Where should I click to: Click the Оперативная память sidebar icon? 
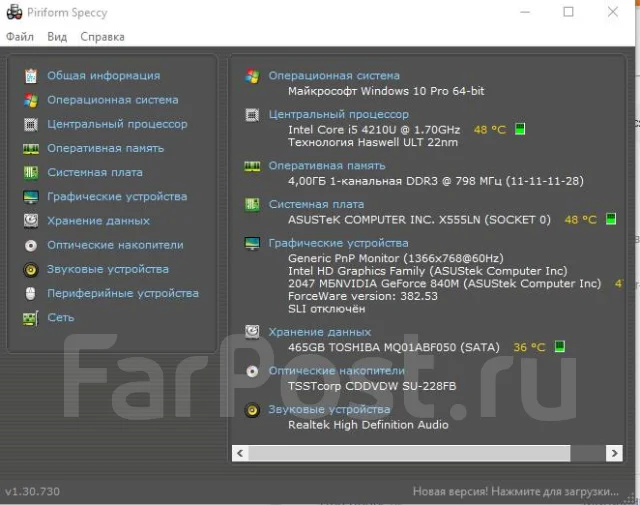pos(31,149)
